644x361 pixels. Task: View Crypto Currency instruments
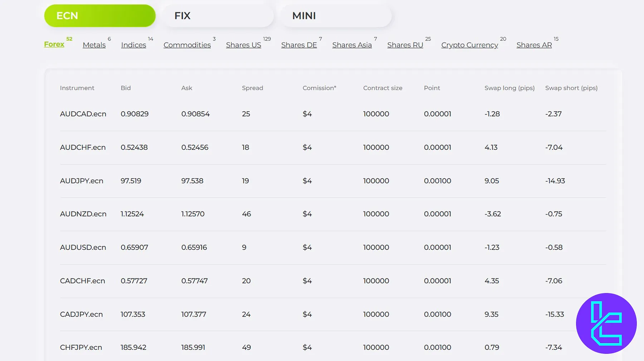coord(469,45)
